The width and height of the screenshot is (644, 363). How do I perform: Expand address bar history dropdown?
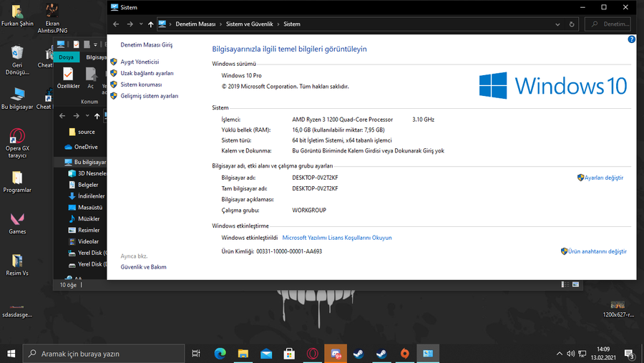(557, 24)
